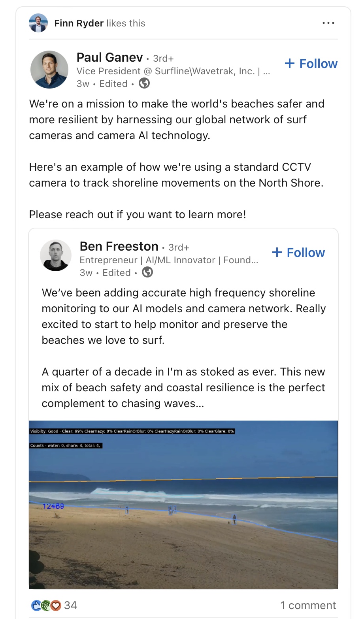This screenshot has width=364, height=619.
Task: Follow Ben Freeston
Action: point(298,253)
